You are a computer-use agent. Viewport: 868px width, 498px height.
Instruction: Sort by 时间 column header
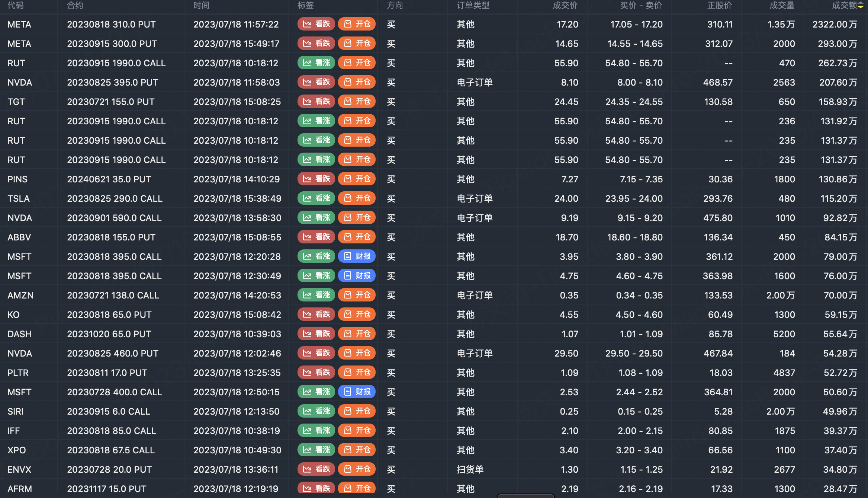[201, 6]
